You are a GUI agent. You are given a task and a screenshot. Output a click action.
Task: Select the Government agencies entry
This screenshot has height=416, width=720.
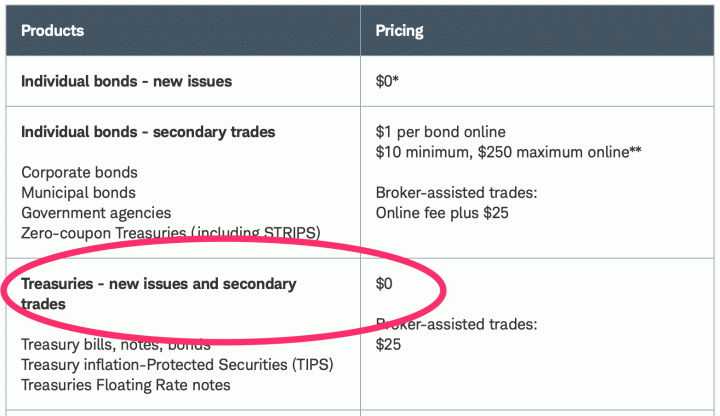click(x=96, y=213)
